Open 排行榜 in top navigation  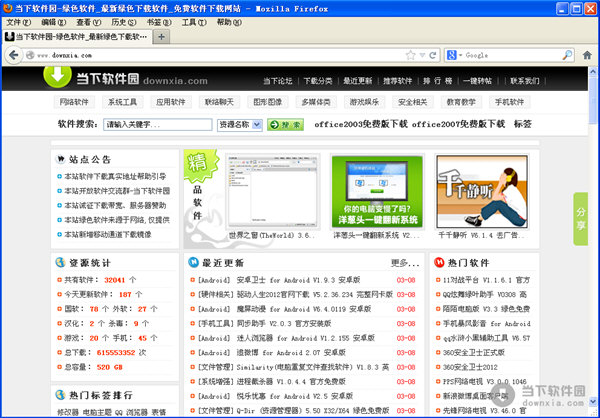click(437, 81)
